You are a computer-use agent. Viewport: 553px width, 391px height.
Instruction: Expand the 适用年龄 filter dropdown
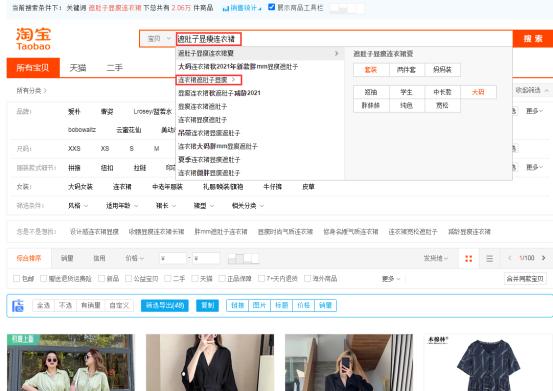click(x=122, y=206)
